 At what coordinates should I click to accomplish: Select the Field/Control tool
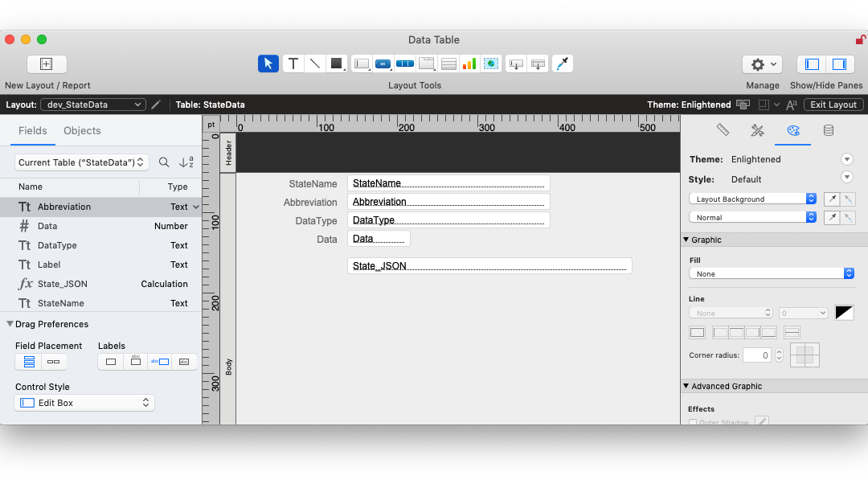[362, 64]
